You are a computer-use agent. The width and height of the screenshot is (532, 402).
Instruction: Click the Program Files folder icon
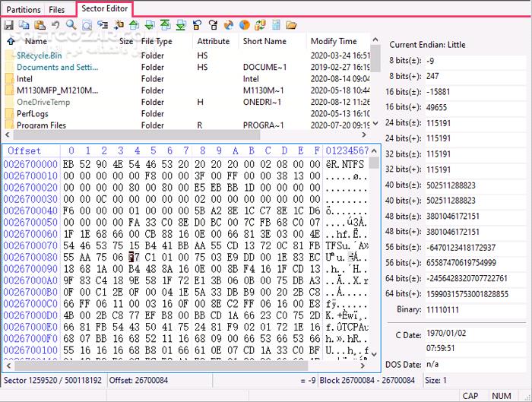coord(9,125)
